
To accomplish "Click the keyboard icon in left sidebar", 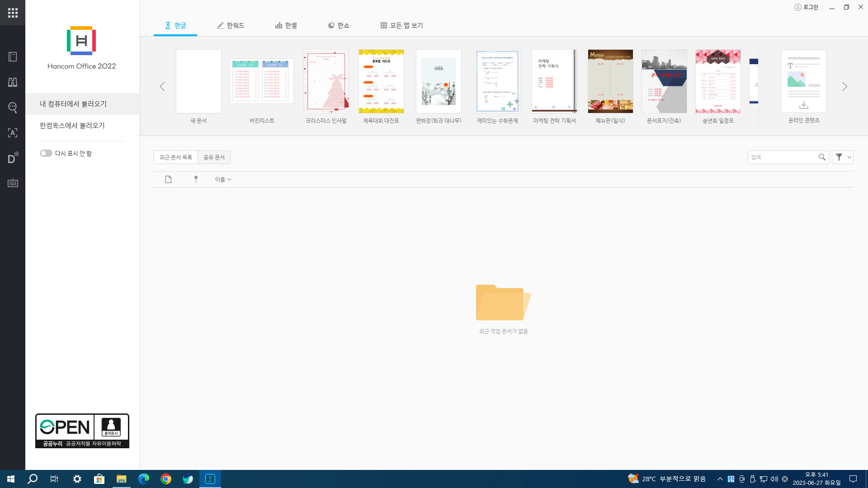I will point(13,183).
